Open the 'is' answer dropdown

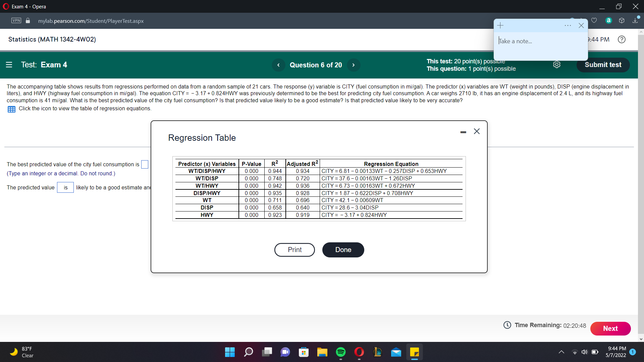[x=65, y=187]
